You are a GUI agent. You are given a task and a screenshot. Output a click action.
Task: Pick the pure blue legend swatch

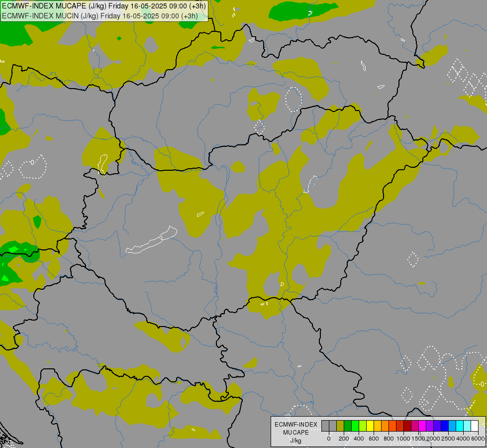(445, 426)
